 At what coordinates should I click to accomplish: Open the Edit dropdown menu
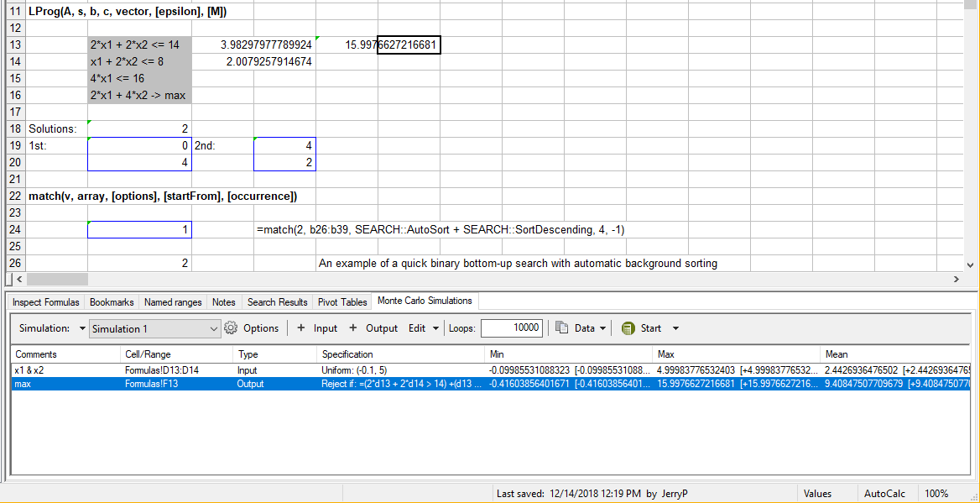point(424,328)
